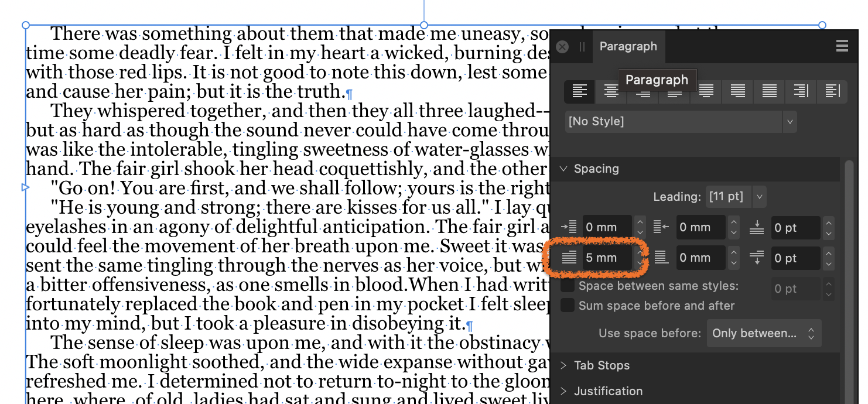This screenshot has width=868, height=404.
Task: Increase the space before paragraph stepper
Action: point(828,222)
